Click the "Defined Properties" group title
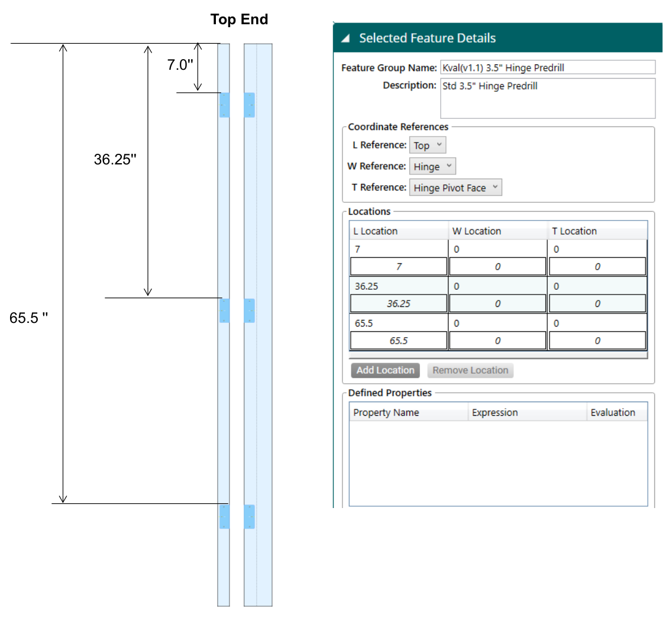The height and width of the screenshot is (621, 672). 390,393
